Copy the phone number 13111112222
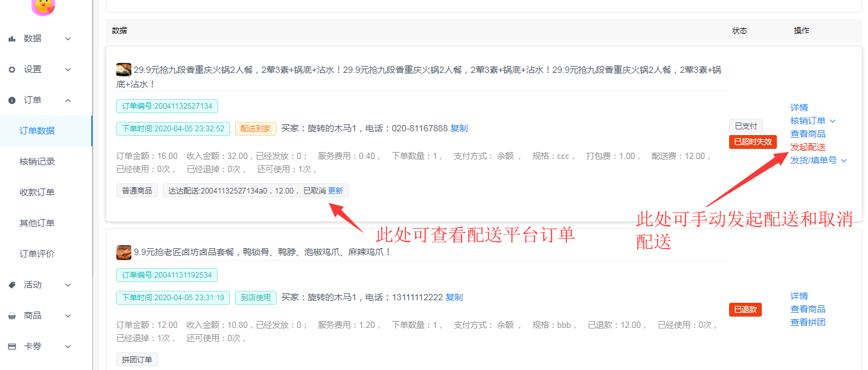The width and height of the screenshot is (868, 370). point(454,298)
